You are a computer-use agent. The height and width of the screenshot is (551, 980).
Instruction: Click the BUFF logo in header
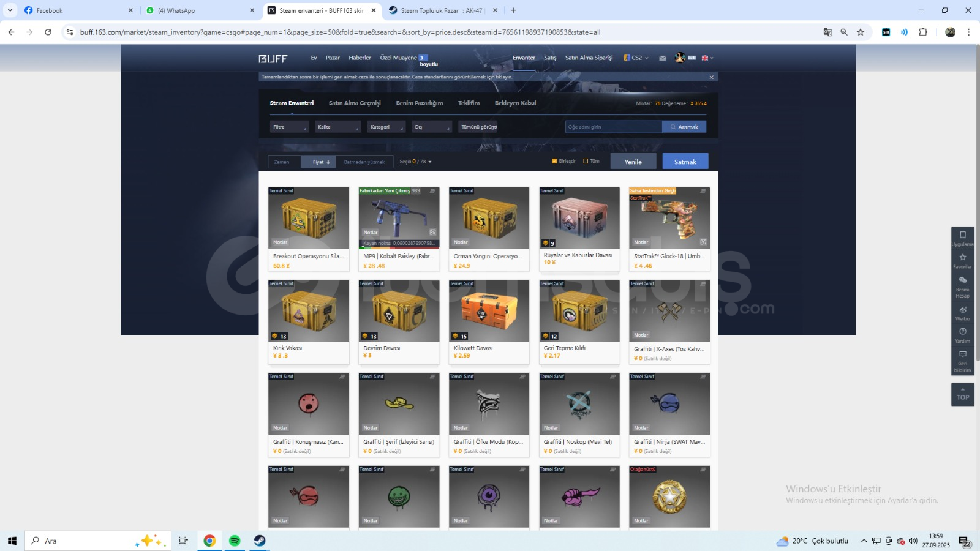(x=273, y=59)
